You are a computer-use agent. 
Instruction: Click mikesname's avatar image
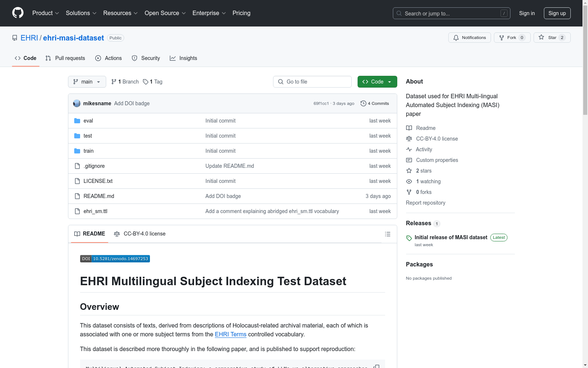click(77, 103)
